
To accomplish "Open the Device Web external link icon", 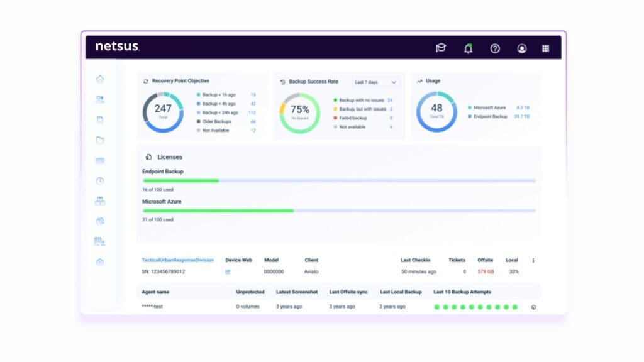I will (228, 271).
